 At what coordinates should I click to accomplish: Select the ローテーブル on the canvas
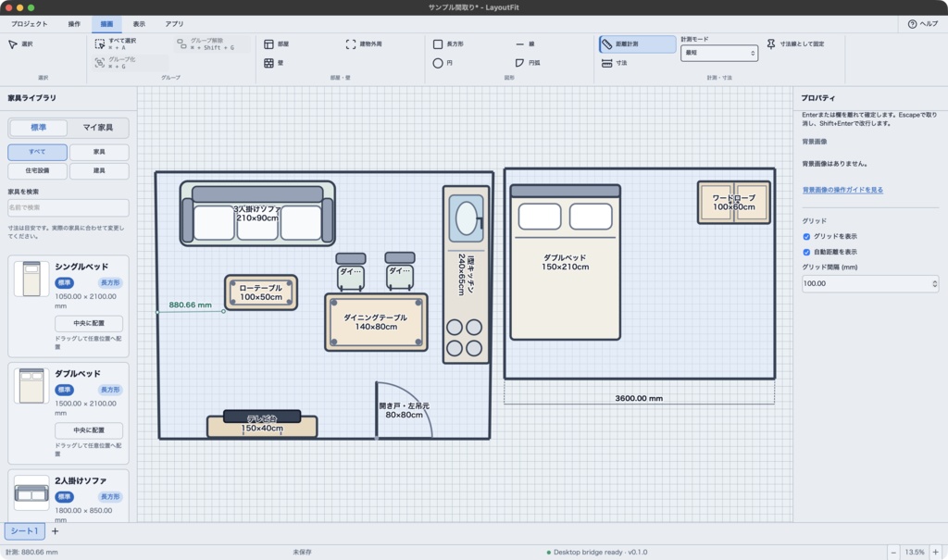coord(260,292)
